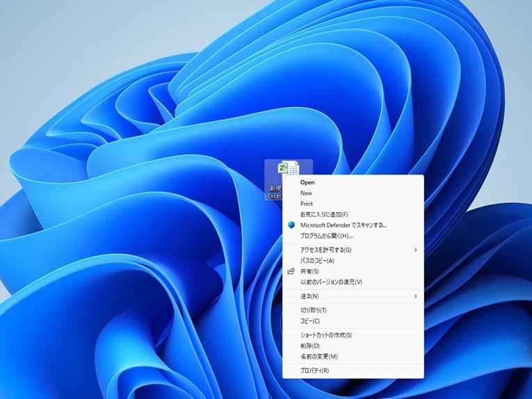Select コピー(C) in the context menu

tap(310, 321)
